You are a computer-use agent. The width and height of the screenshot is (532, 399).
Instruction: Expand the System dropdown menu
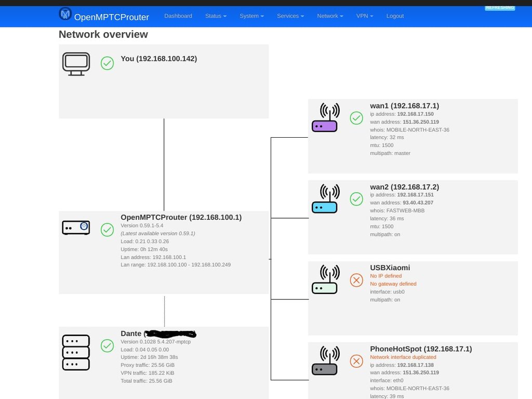click(252, 16)
